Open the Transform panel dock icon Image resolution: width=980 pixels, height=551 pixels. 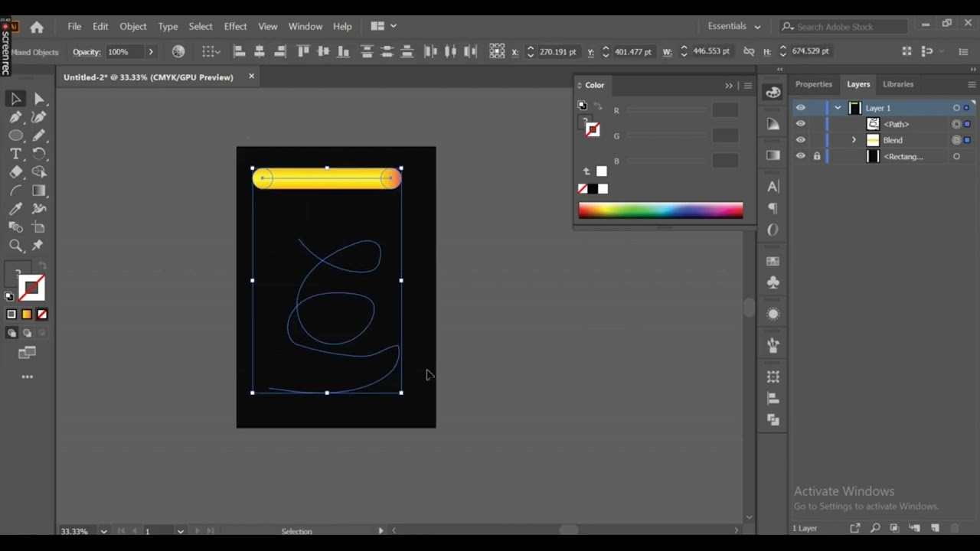tap(773, 377)
